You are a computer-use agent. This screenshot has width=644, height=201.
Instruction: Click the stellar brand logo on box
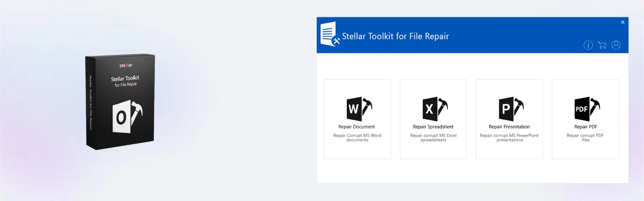coord(126,65)
